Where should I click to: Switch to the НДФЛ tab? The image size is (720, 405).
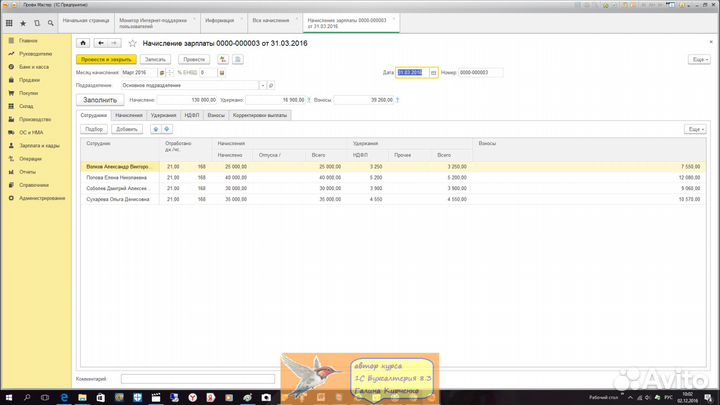(x=190, y=115)
